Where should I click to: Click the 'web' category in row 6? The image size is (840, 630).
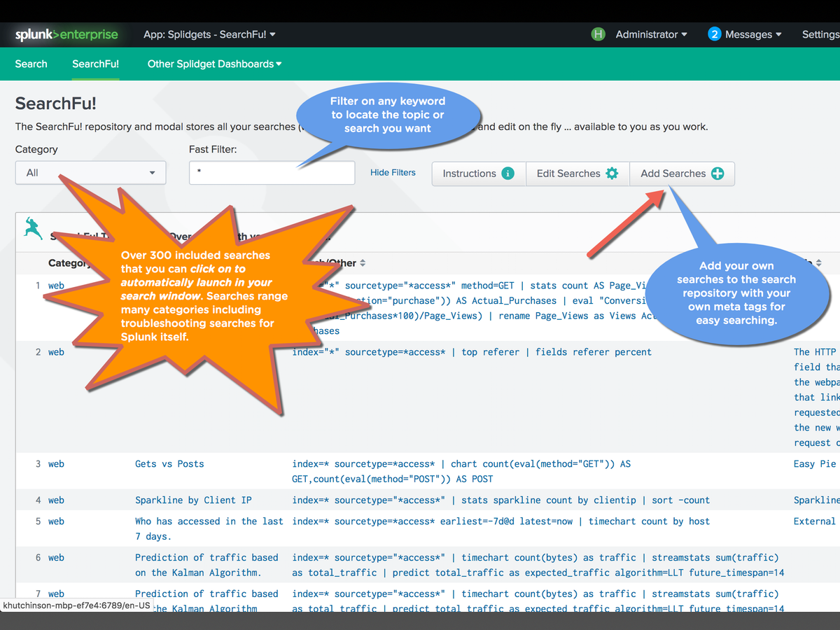click(56, 558)
